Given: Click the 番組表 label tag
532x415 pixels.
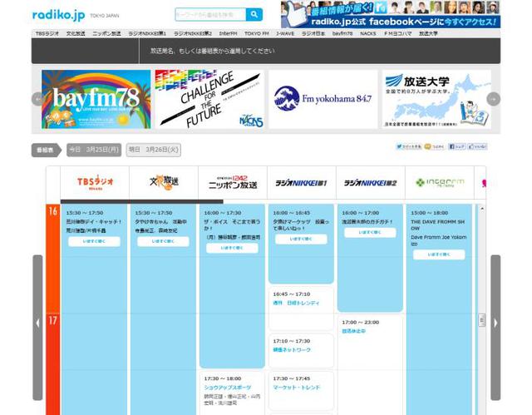Looking at the screenshot, I should coord(46,150).
